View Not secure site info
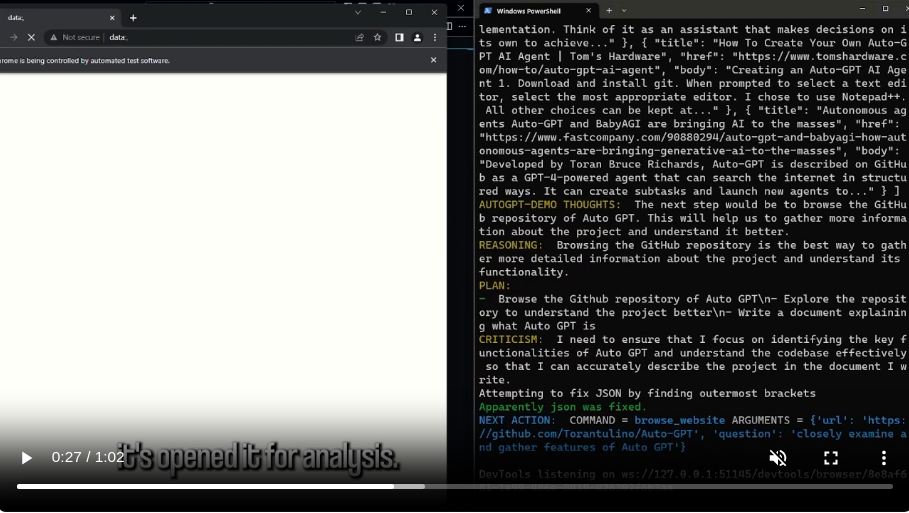 (x=75, y=37)
